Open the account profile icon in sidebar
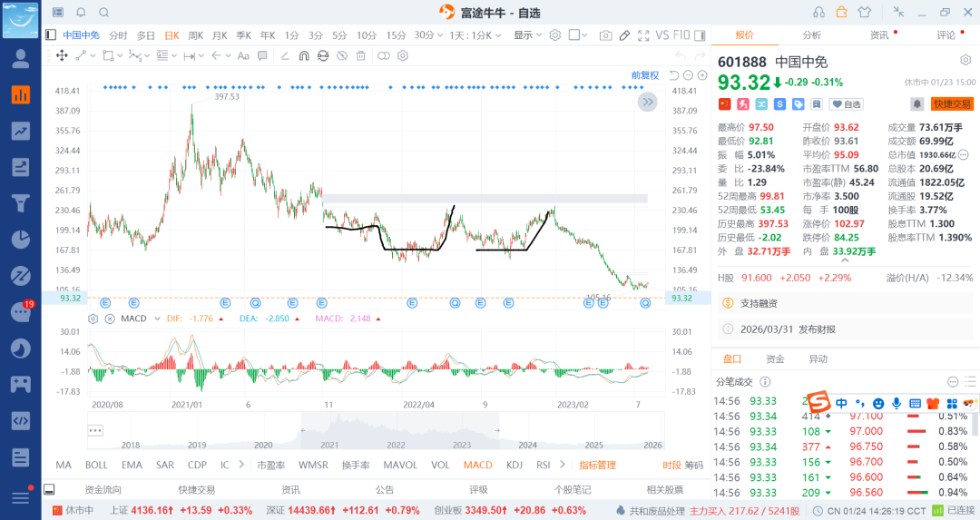This screenshot has width=980, height=520. [21, 58]
